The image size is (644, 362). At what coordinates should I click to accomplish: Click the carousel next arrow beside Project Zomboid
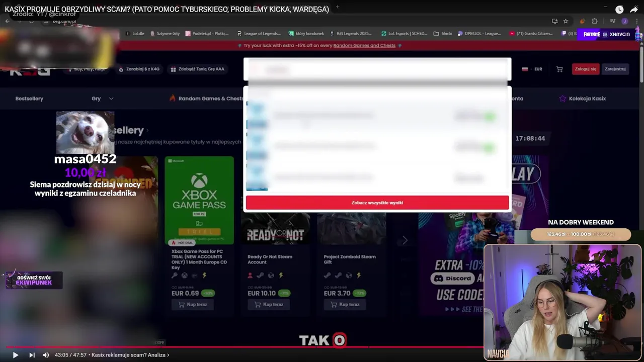click(405, 240)
